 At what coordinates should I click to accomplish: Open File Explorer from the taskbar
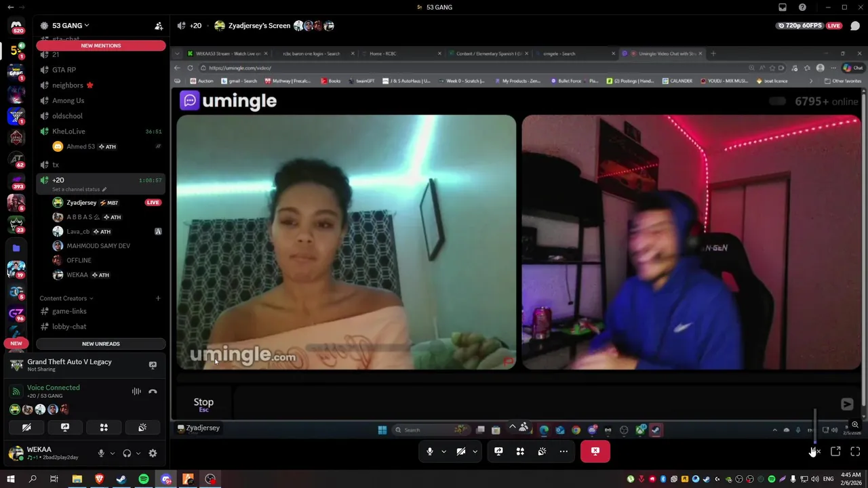point(77,479)
